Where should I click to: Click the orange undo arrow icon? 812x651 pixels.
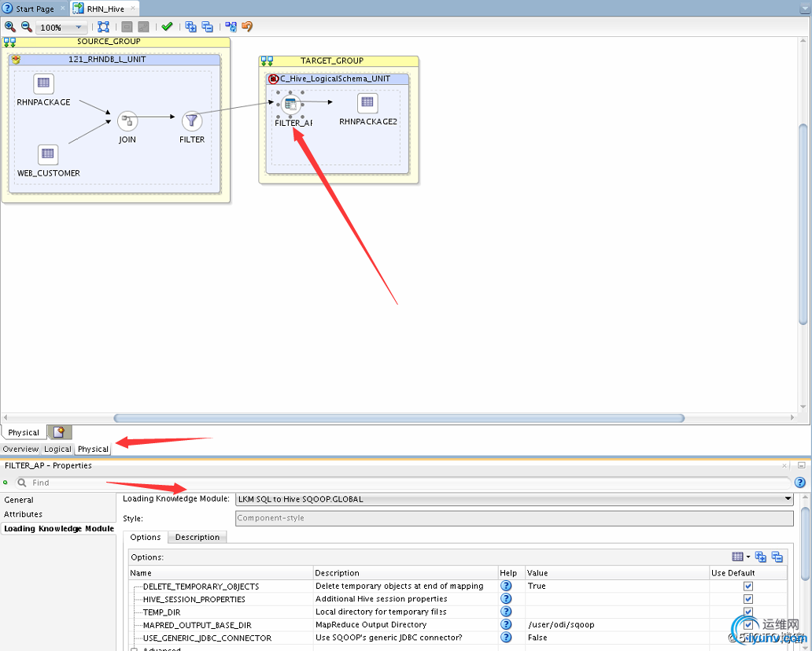(248, 27)
